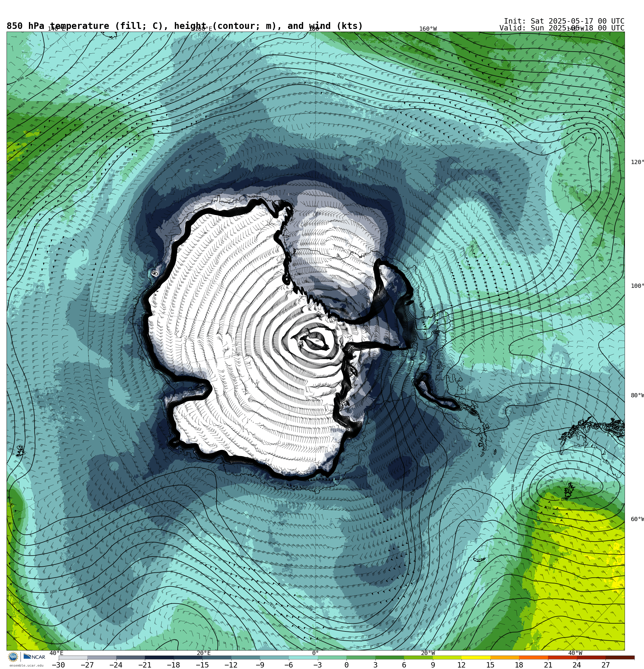Pick the -24 to -21 colorbar swatch
Viewport: 644px width, 669px height.
click(x=131, y=657)
